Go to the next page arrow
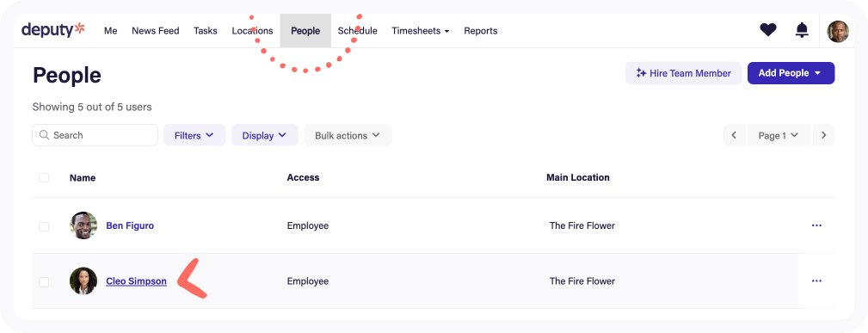Image resolution: width=868 pixels, height=333 pixels. 824,135
